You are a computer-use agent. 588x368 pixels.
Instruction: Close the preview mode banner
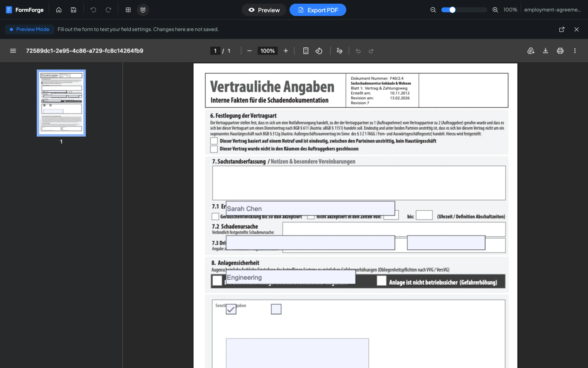point(576,29)
